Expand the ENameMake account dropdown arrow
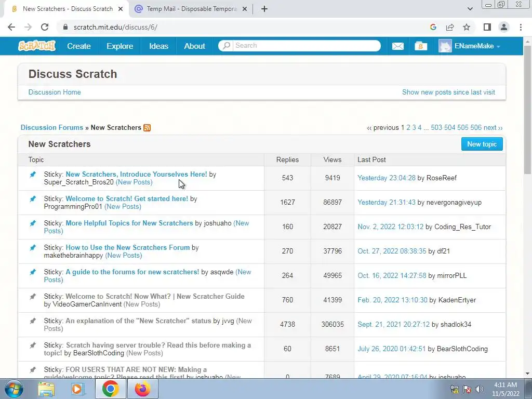Screen dimensions: 532x399 498,46
